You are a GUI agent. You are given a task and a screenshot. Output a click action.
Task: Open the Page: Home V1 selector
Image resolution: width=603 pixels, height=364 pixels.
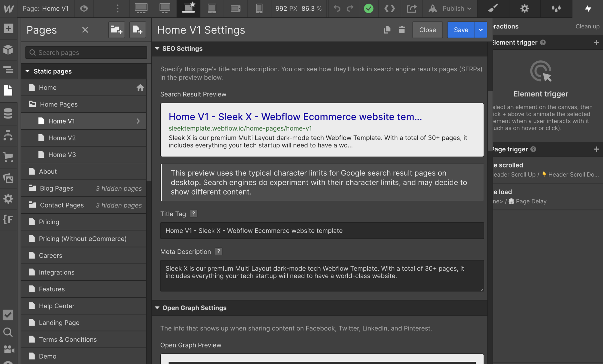pos(46,9)
